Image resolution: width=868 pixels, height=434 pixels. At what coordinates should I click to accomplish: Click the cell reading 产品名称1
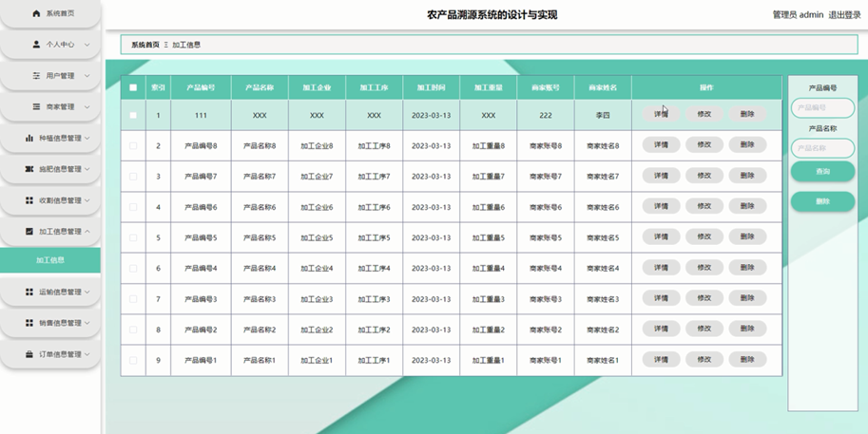[x=260, y=361]
